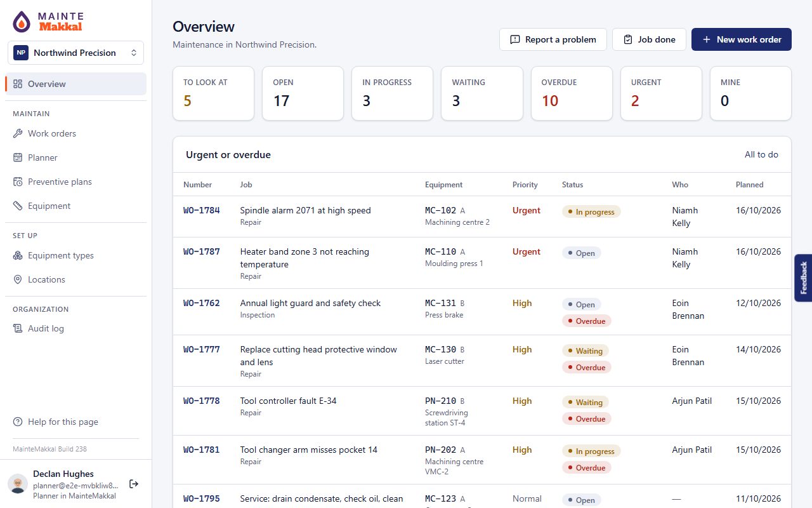The height and width of the screenshot is (508, 812).
Task: Select the In Progress count card
Action: pyautogui.click(x=393, y=93)
